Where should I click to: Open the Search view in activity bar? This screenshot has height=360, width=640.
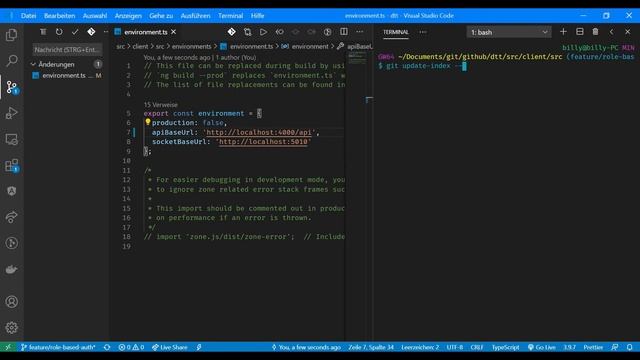pyautogui.click(x=11, y=61)
